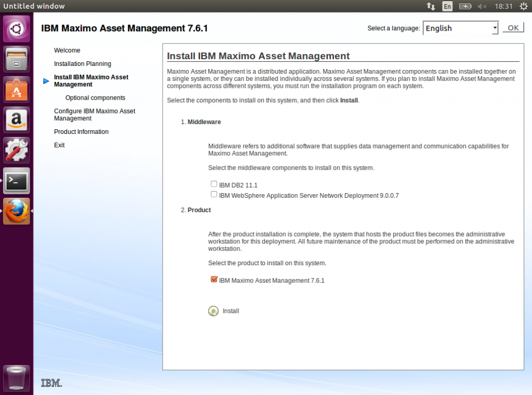Image resolution: width=532 pixels, height=395 pixels.
Task: Click the Select a language label
Action: pos(394,28)
